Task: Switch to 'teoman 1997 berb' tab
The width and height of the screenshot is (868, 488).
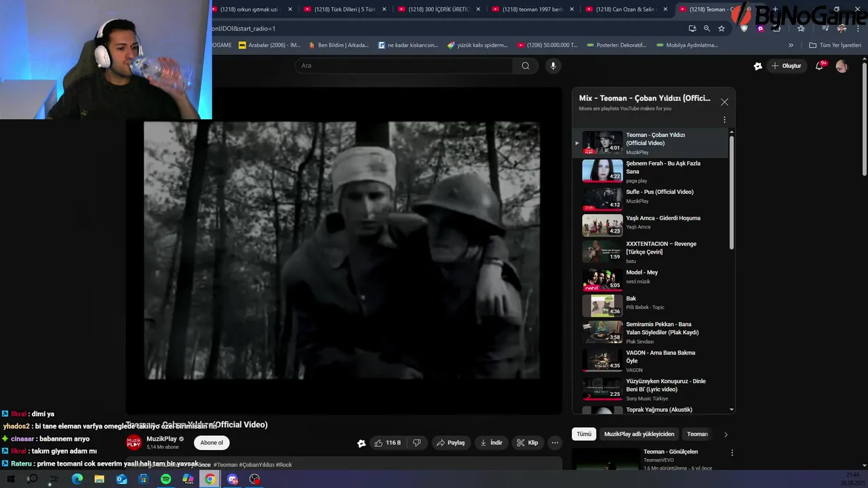Action: pyautogui.click(x=532, y=9)
